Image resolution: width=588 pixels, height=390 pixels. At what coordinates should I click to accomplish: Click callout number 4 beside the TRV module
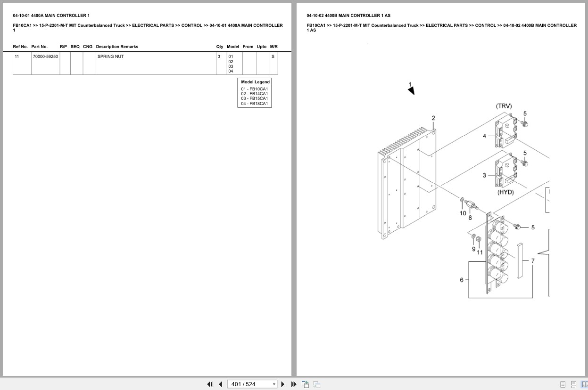click(484, 136)
